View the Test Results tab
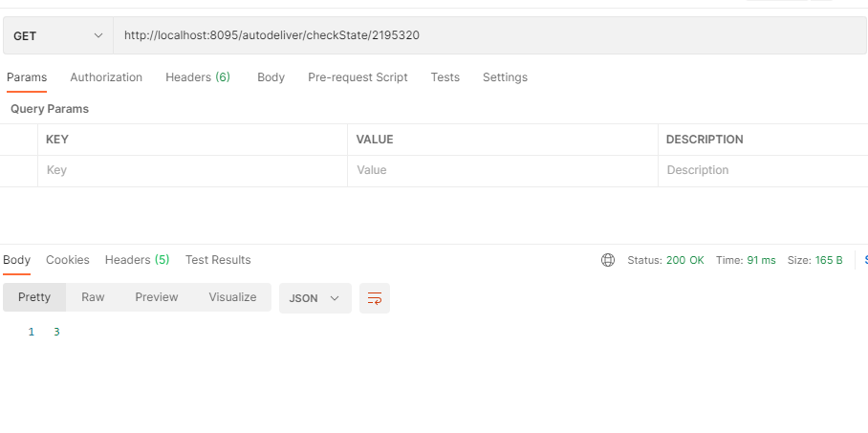Screen dimensions: 868x433 tap(218, 260)
